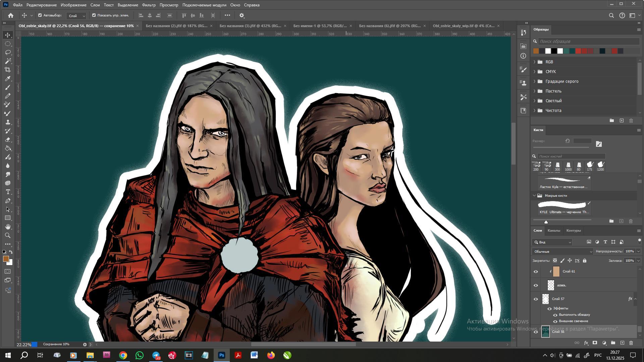Screen dimensions: 644x362
Task: Select the Zoom tool
Action: (8, 235)
